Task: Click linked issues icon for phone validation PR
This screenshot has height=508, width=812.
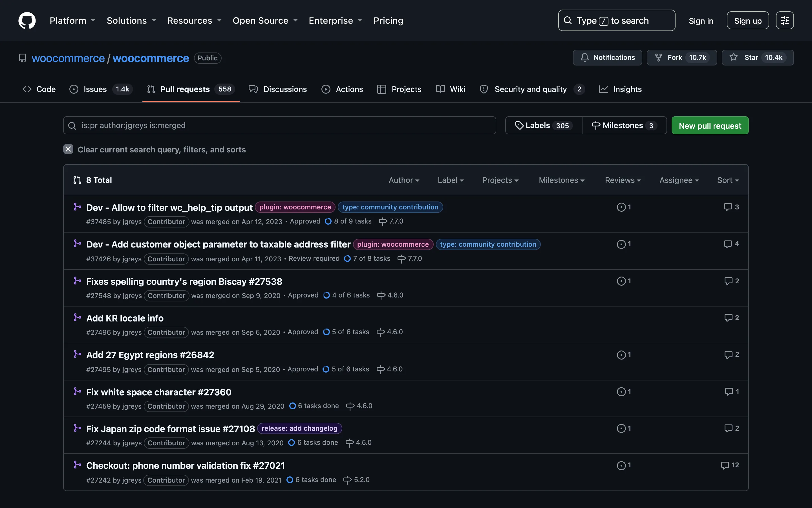Action: pos(624,465)
